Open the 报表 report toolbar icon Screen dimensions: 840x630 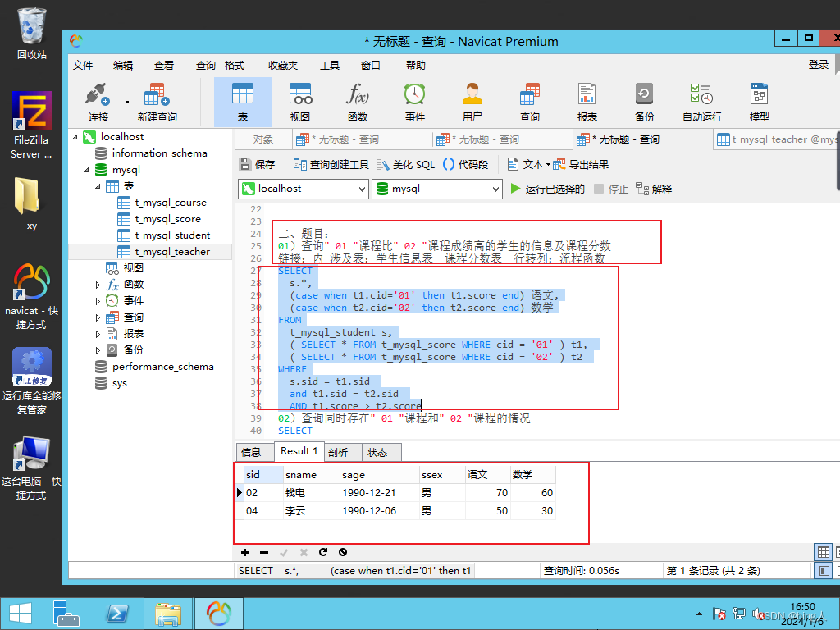(x=587, y=103)
